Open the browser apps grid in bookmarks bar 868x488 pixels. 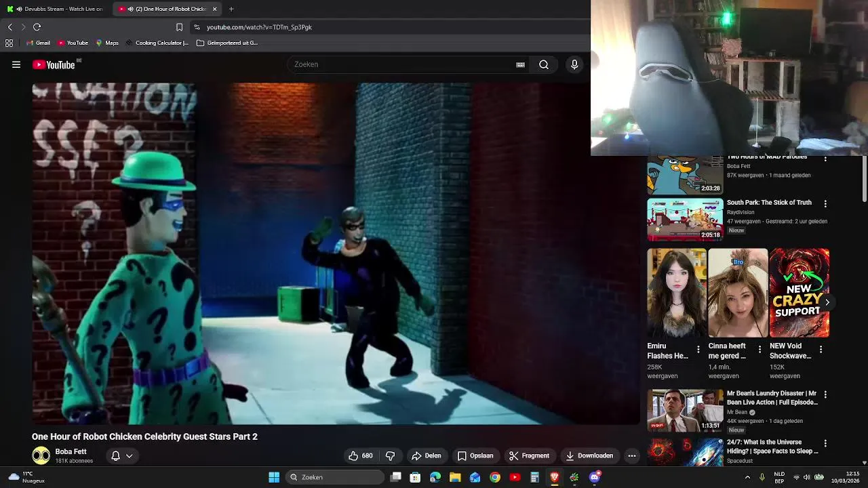[x=9, y=43]
